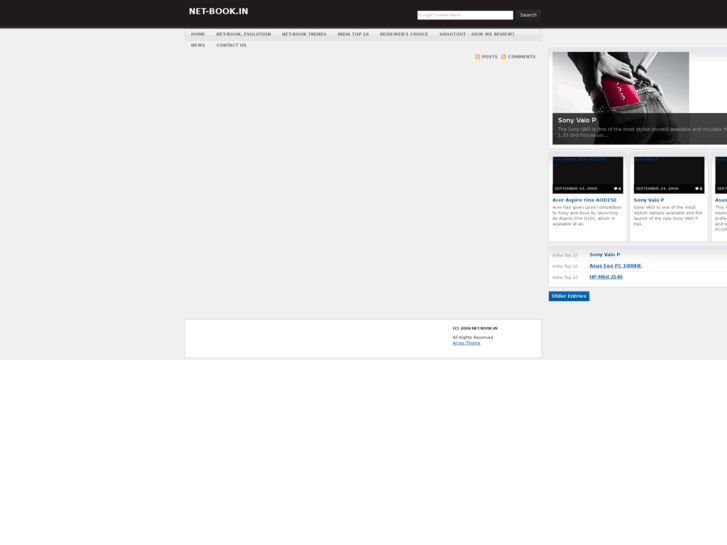Click the All Rights Reserved footer text
727x545 pixels.
[473, 338]
